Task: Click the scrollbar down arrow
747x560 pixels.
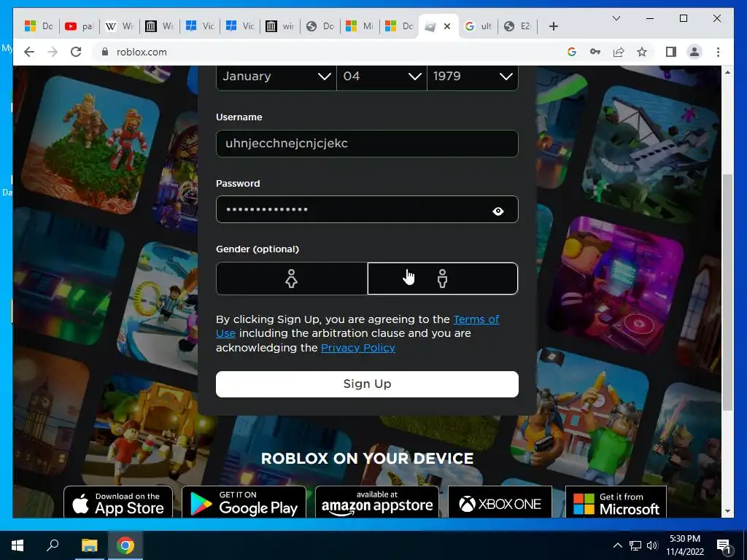Action: (x=727, y=511)
